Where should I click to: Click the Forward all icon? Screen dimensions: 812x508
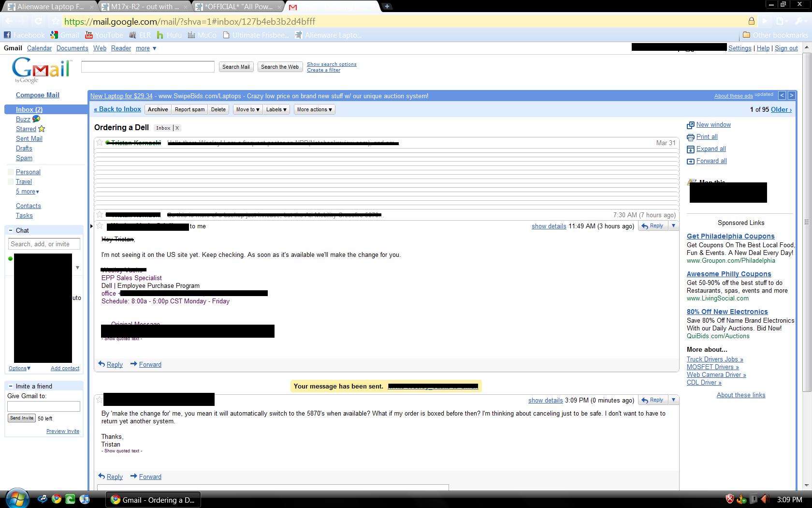click(x=691, y=162)
